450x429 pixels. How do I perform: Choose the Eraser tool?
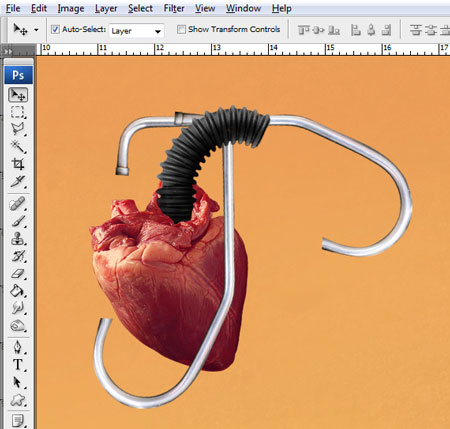click(x=18, y=274)
